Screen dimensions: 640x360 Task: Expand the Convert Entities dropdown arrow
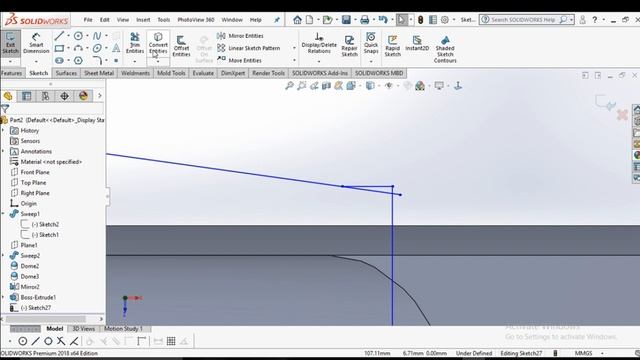point(158,62)
